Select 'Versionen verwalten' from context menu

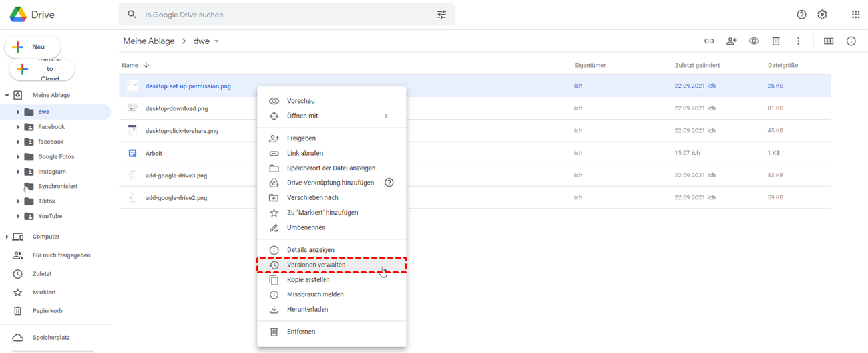pos(316,265)
